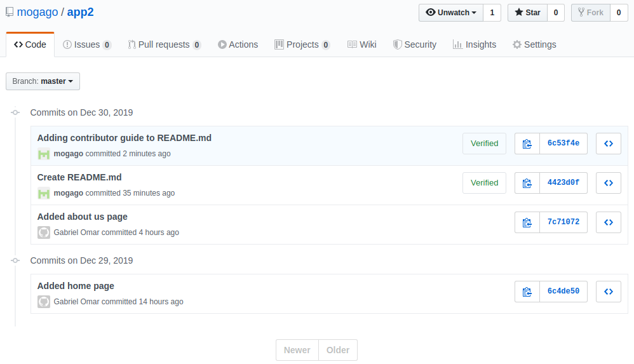Switch to Projects tab

(302, 44)
